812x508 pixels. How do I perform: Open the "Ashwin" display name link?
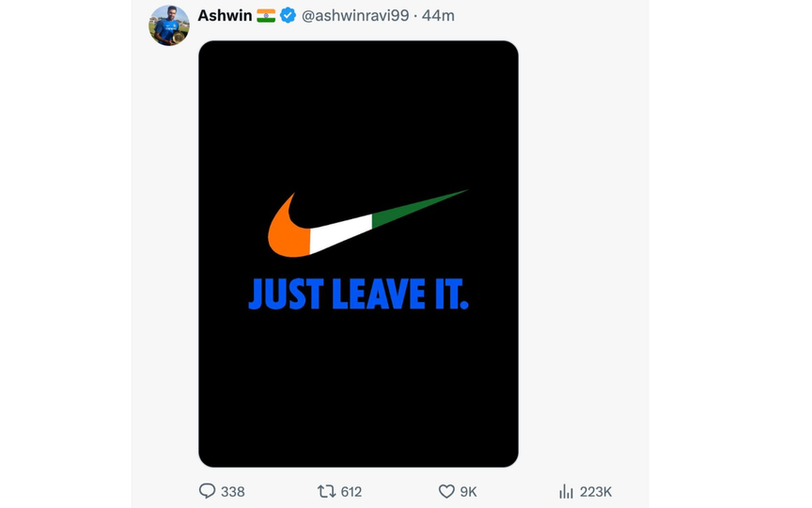[225, 16]
